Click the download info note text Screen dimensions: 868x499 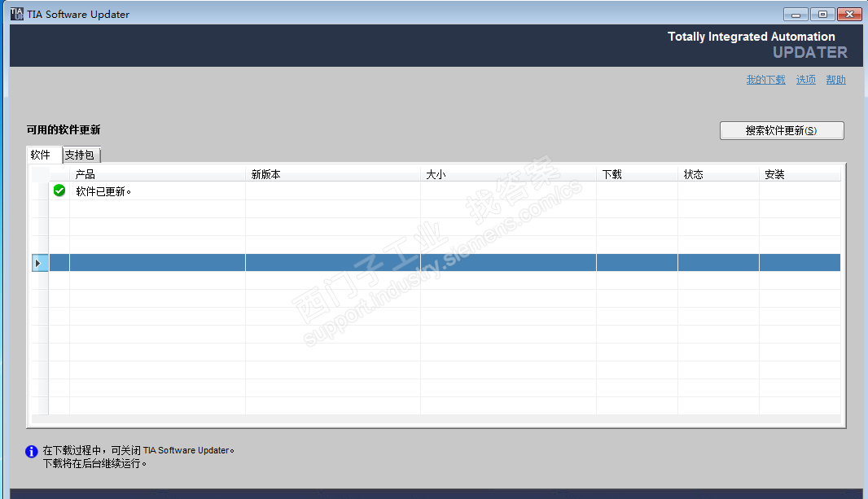click(138, 457)
